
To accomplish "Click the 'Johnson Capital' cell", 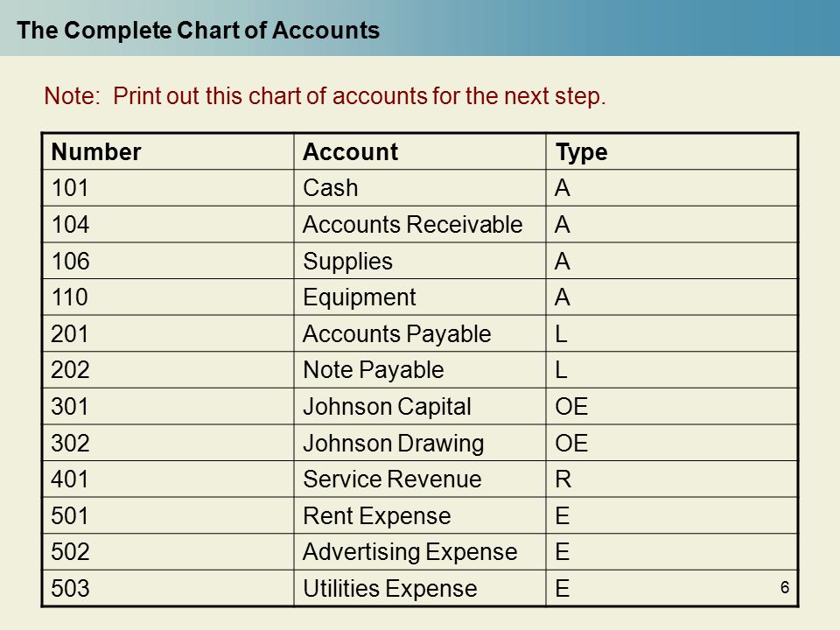I will (420, 407).
